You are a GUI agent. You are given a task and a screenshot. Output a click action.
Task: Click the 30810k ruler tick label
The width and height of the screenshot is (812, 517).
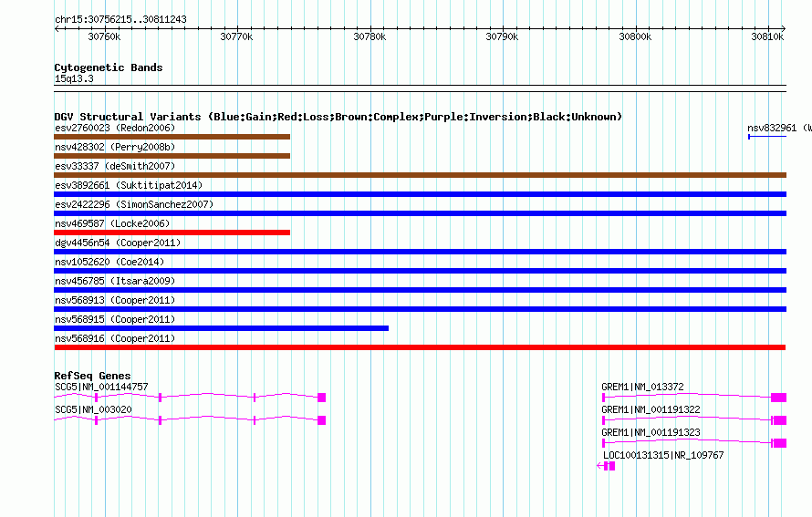click(x=767, y=36)
